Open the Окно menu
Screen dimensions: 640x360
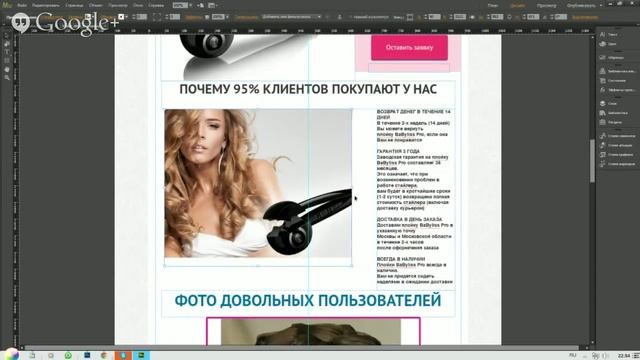pyautogui.click(x=138, y=5)
